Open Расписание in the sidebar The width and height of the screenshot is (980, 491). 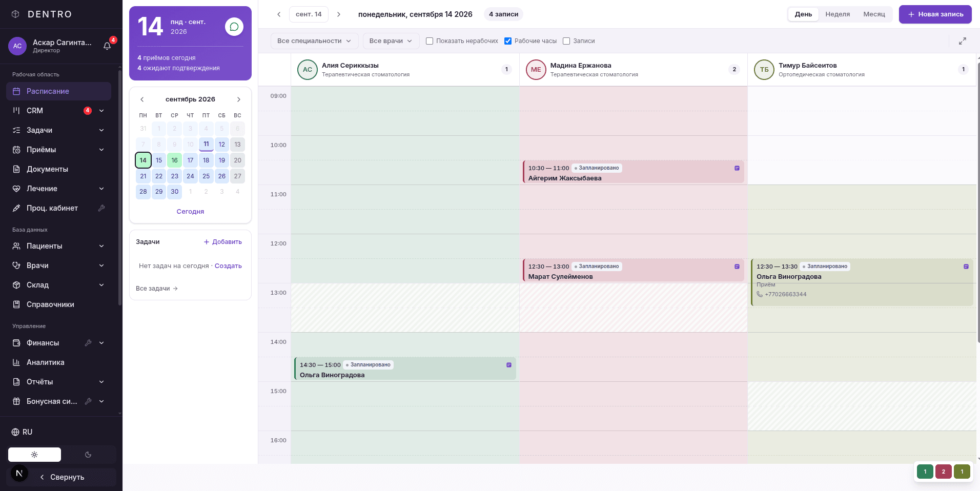(59, 91)
